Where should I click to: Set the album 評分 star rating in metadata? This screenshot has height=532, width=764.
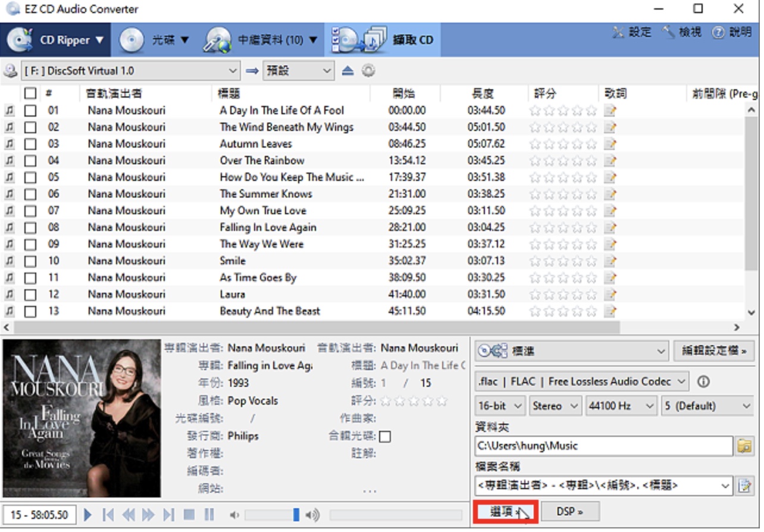(414, 401)
